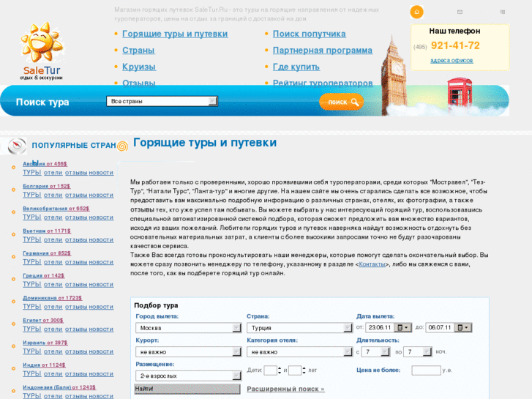
Task: Click second Дети age input field
Action: [295, 370]
